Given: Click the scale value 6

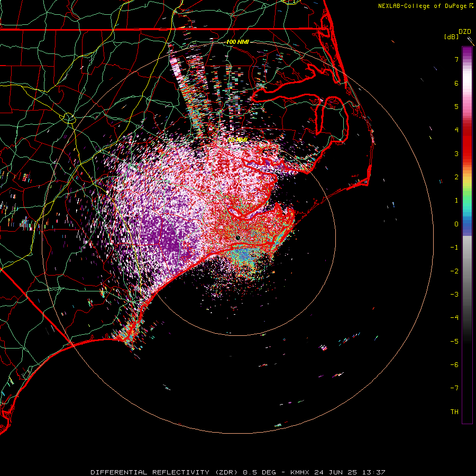Looking at the screenshot, I should pos(456,83).
